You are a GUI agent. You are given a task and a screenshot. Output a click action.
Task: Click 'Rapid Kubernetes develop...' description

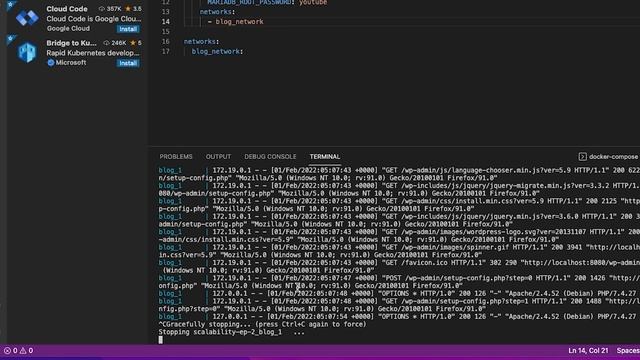[93, 53]
